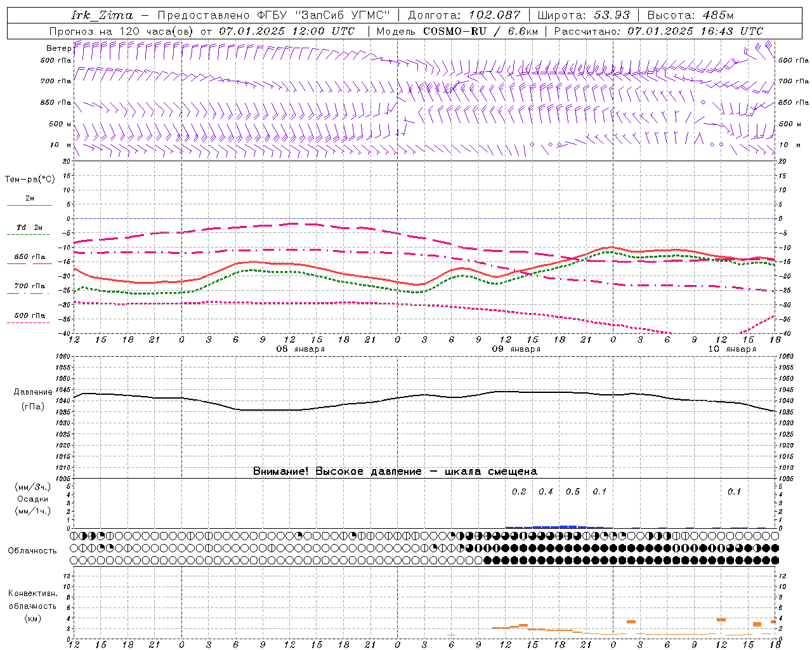This screenshot has width=812, height=650.
Task: Click the '(мм/3ч.)' units label
Action: pos(33,487)
